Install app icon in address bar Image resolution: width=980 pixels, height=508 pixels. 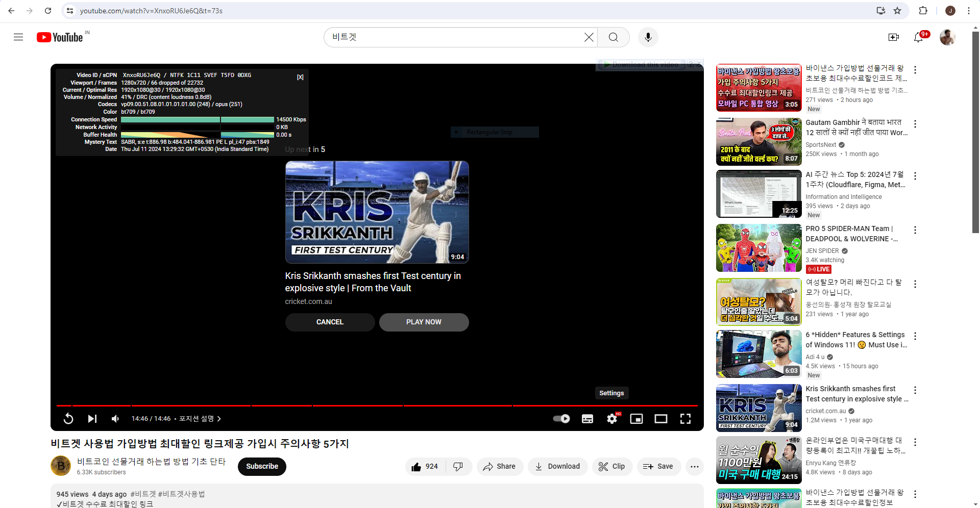click(x=881, y=11)
